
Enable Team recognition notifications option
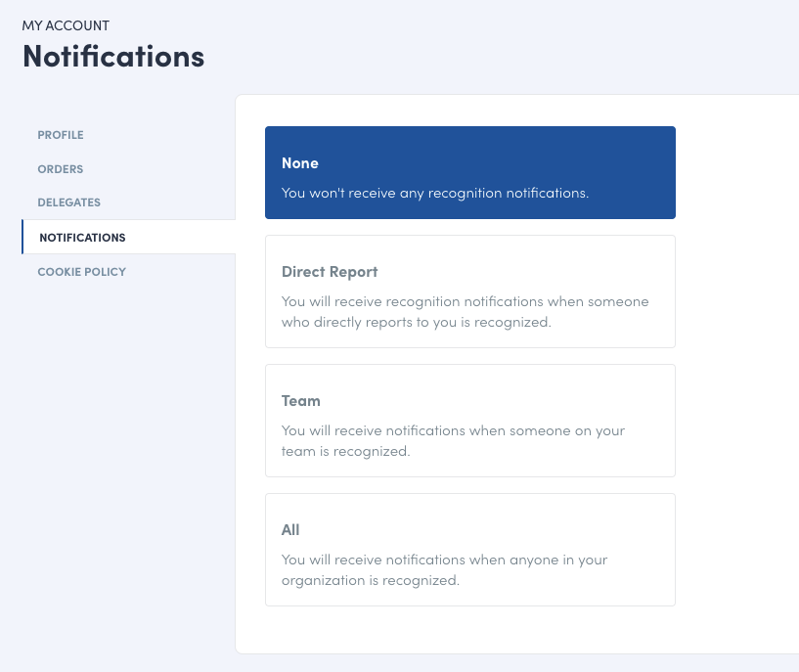tap(469, 421)
